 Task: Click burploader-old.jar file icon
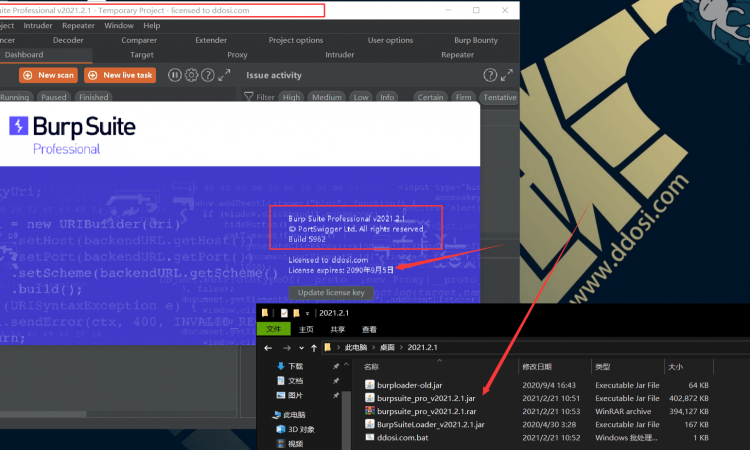pos(369,385)
